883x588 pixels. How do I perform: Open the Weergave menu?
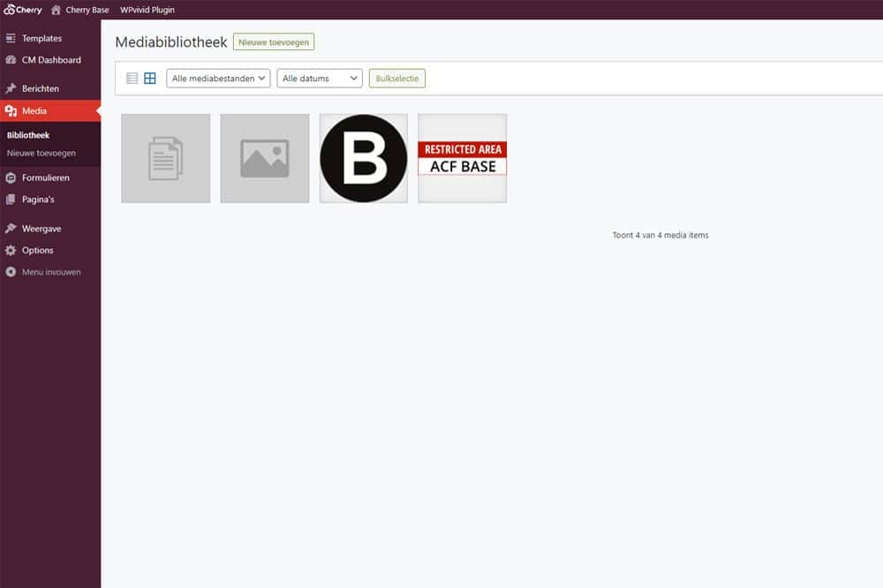[x=42, y=229]
